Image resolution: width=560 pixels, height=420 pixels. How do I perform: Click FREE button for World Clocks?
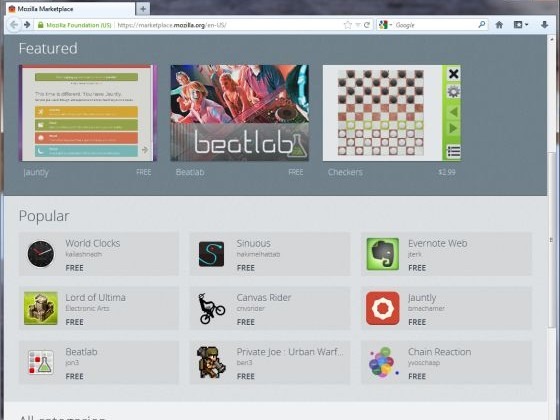pyautogui.click(x=74, y=268)
